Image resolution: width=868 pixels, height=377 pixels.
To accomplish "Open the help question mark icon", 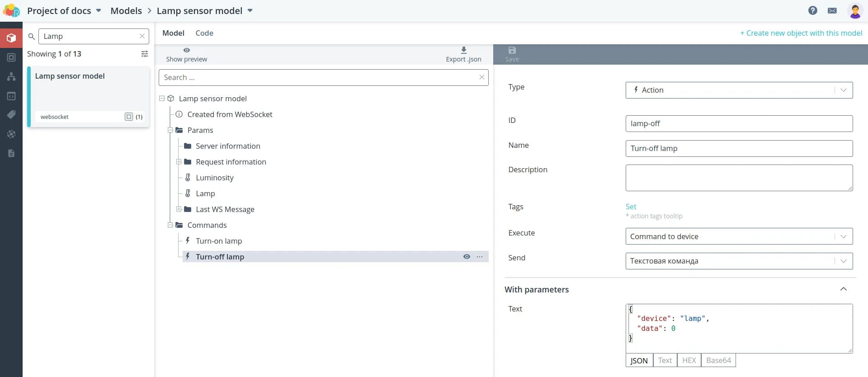I will [812, 10].
